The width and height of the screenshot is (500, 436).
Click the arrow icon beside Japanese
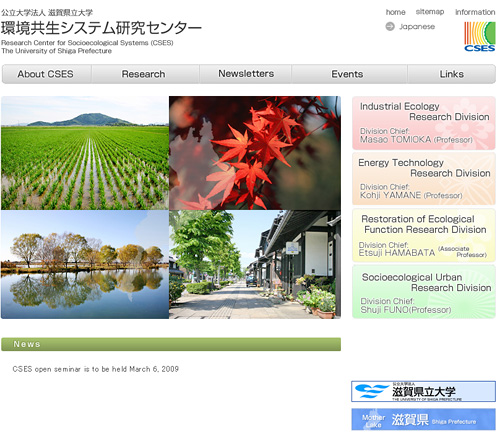pyautogui.click(x=390, y=26)
